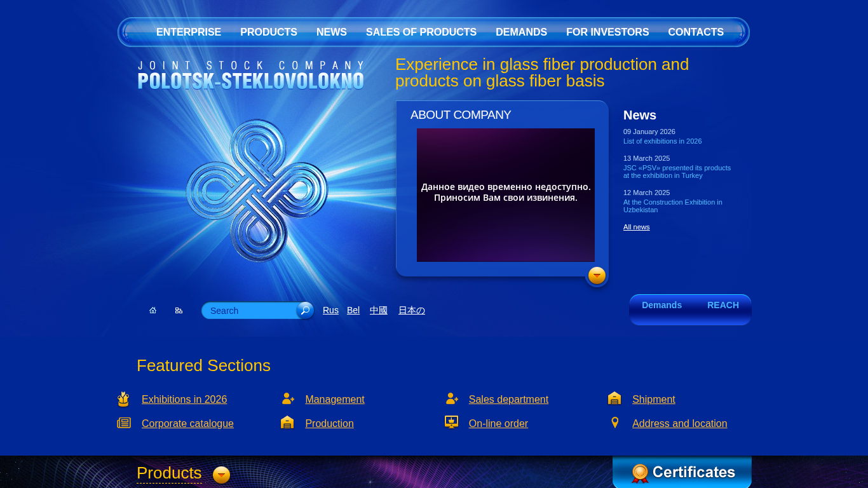Open the Corporate catalogue link
868x488 pixels.
click(x=187, y=423)
